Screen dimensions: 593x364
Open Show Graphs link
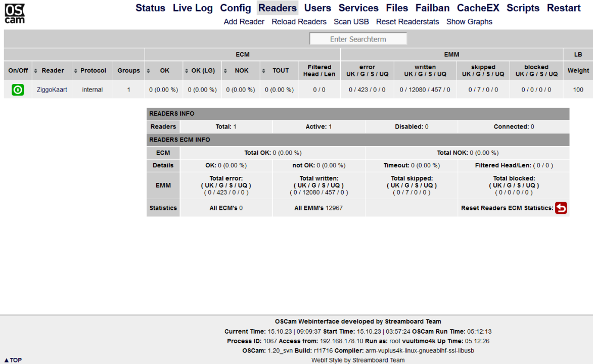click(469, 22)
